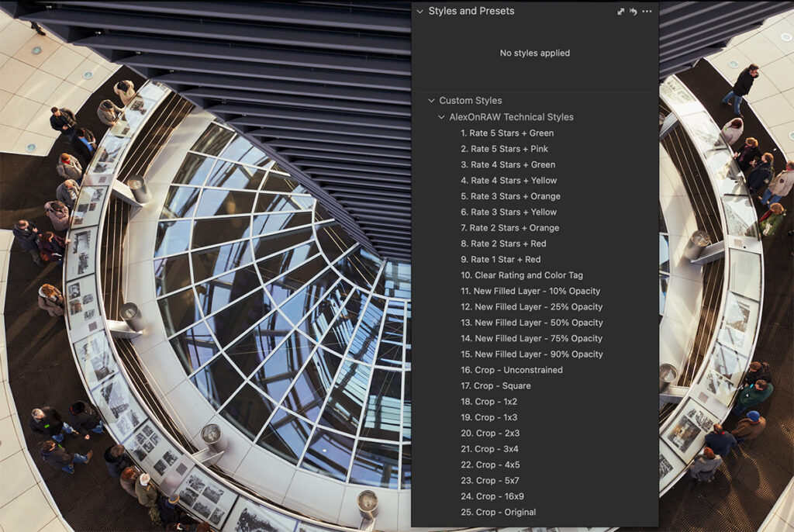This screenshot has width=794, height=532.
Task: Apply the Crop - Original preset
Action: [x=496, y=512]
